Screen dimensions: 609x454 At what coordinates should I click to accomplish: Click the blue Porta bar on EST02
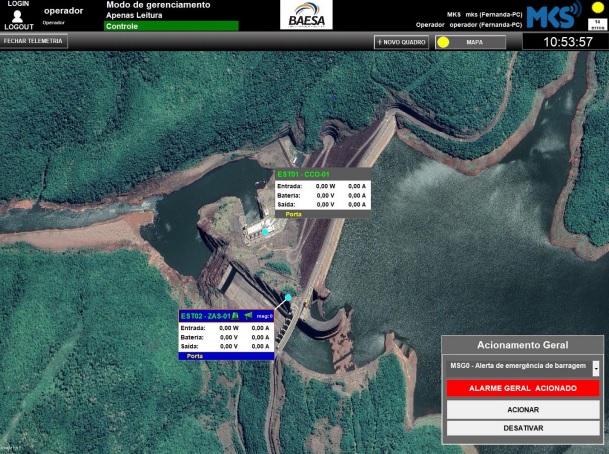195,356
